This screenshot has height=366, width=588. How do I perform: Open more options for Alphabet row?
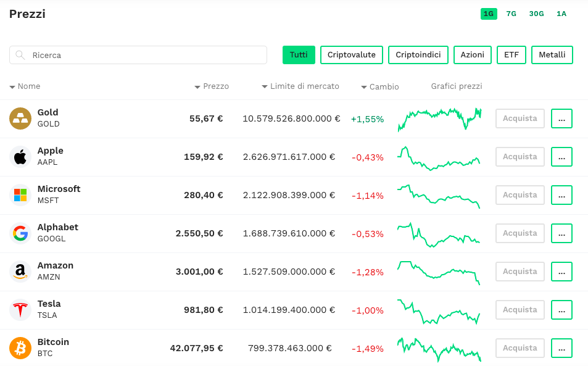(x=561, y=233)
